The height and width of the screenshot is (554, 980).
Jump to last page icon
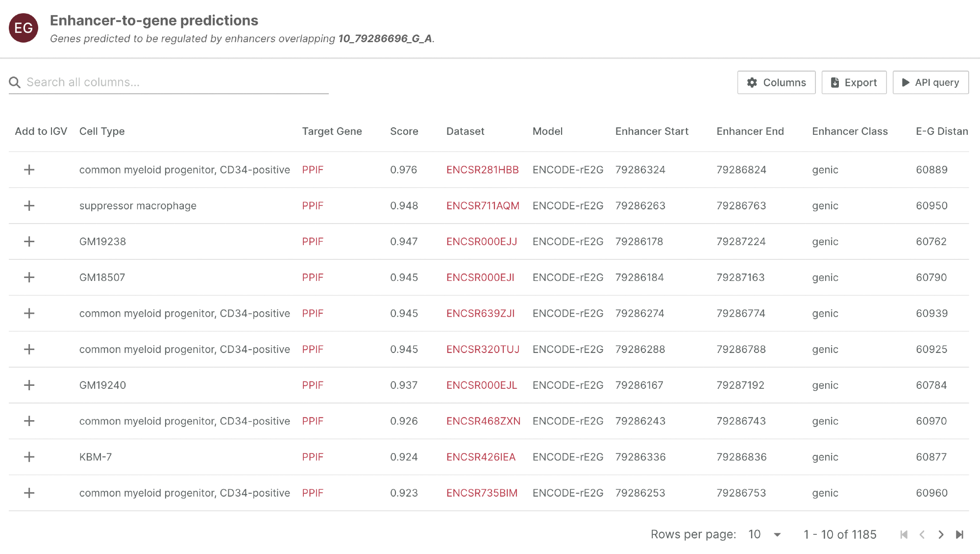click(959, 534)
